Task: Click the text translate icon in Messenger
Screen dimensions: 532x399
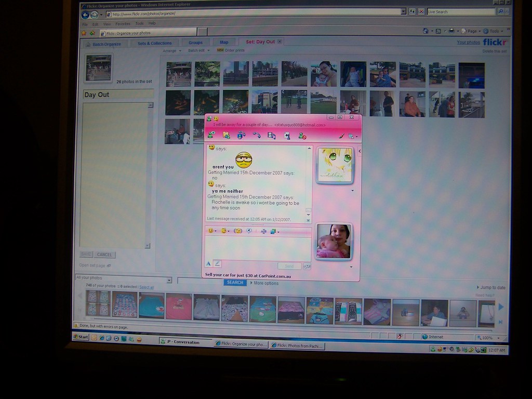Action: tap(263, 231)
